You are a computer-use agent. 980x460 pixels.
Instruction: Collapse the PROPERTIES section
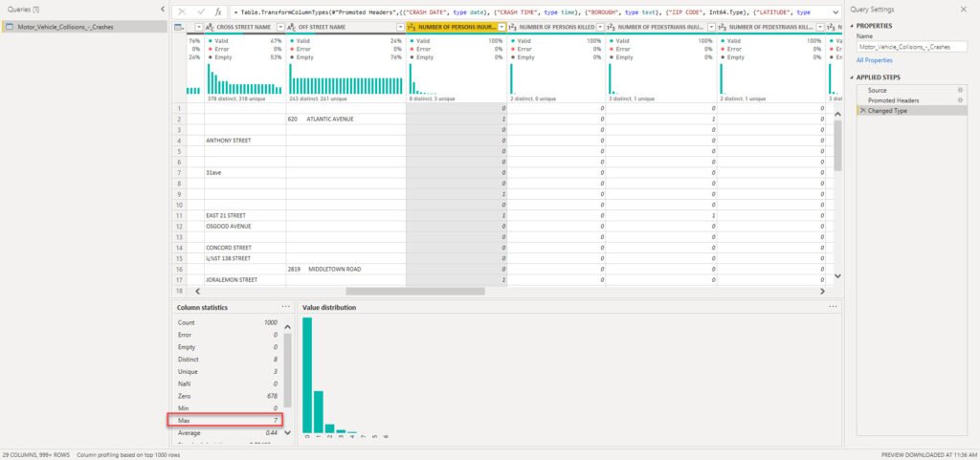coord(853,26)
